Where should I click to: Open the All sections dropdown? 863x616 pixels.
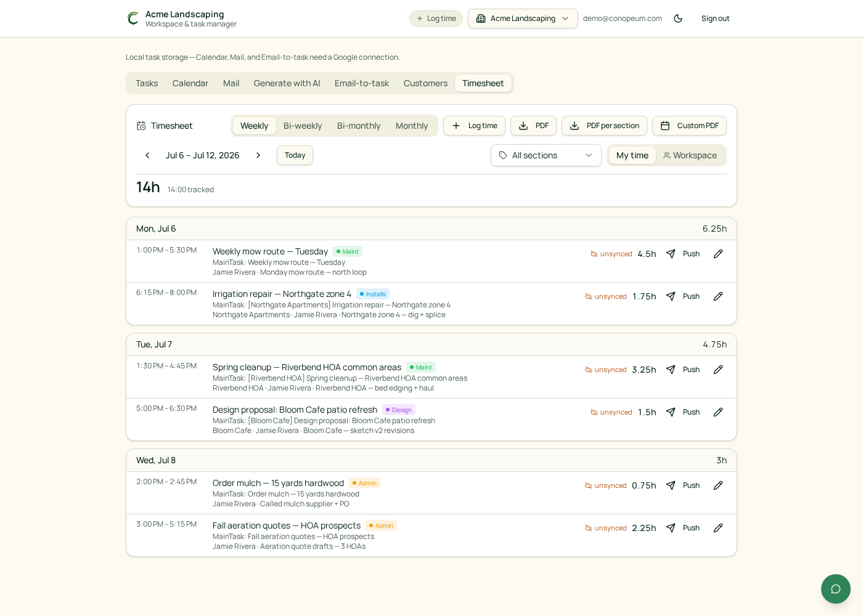point(546,155)
